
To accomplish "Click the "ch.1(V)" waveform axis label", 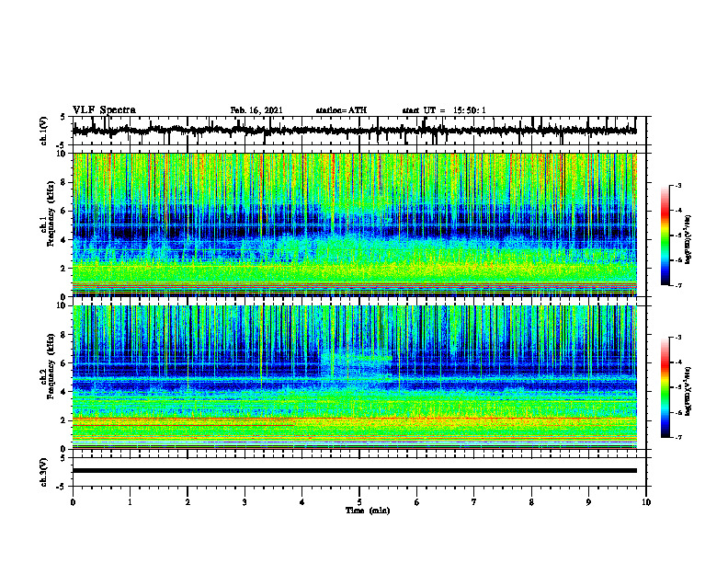I will 44,131.
